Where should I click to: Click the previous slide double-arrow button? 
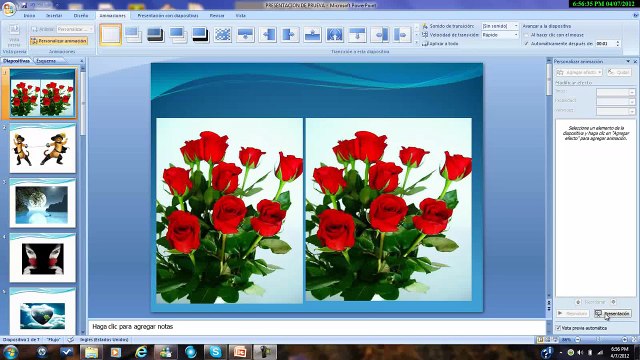[x=549, y=303]
